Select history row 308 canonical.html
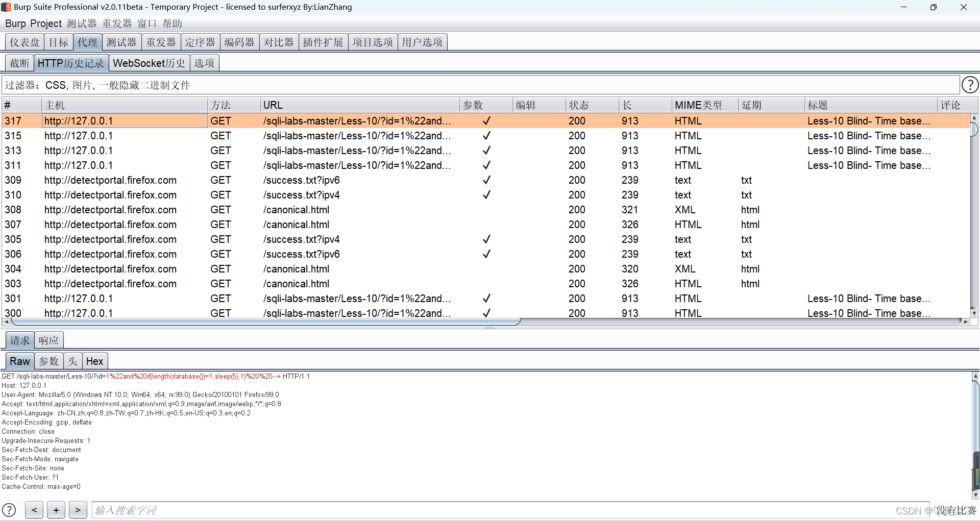This screenshot has height=521, width=980. tap(485, 210)
